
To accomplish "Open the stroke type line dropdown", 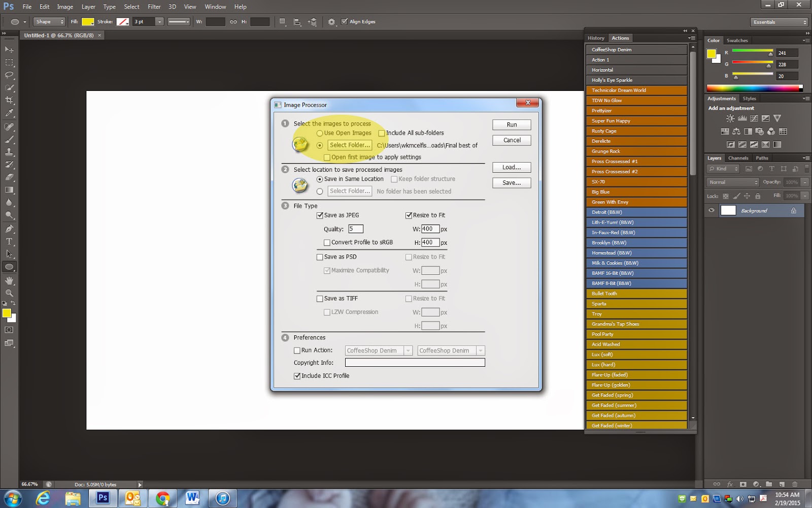I will pyautogui.click(x=179, y=22).
